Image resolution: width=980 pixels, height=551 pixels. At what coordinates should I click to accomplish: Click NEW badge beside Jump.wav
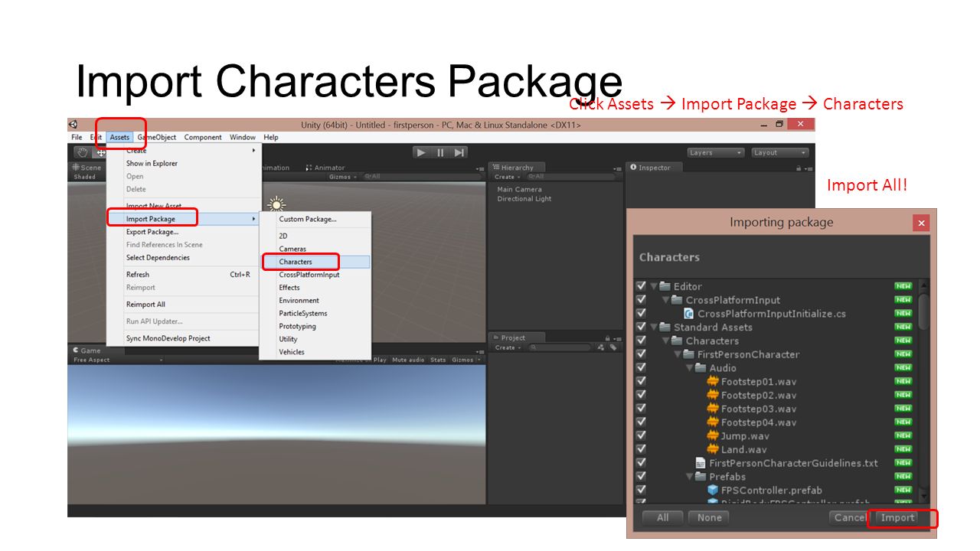[903, 435]
